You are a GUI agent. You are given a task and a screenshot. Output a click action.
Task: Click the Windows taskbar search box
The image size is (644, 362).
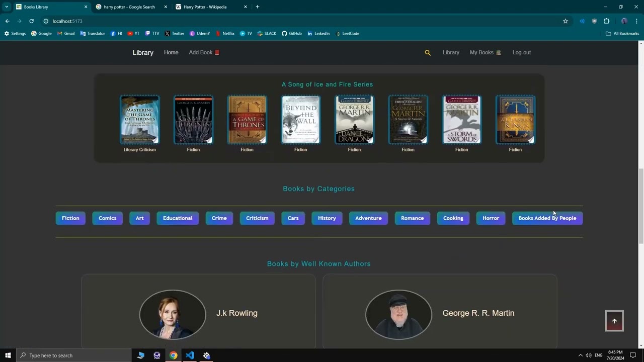click(x=73, y=355)
